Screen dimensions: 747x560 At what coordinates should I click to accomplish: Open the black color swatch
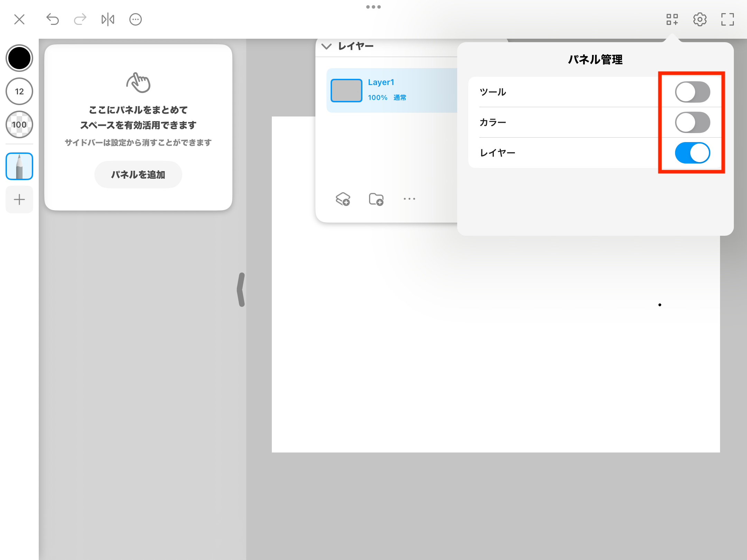(x=19, y=58)
